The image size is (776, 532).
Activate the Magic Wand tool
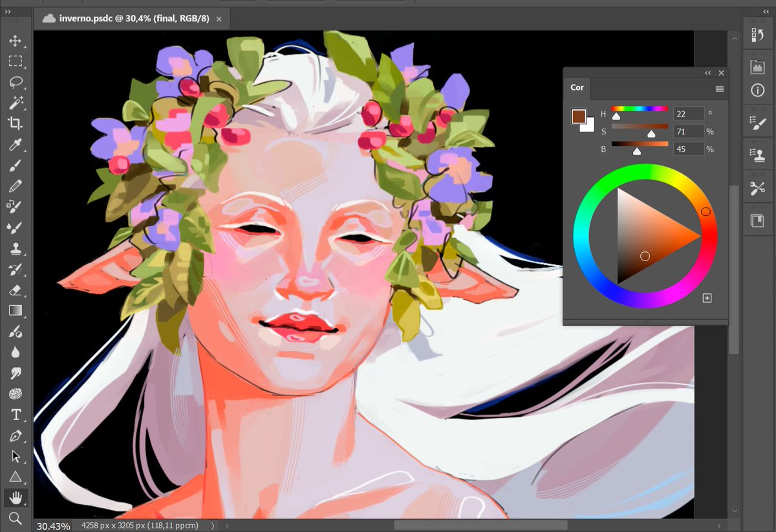pos(15,103)
